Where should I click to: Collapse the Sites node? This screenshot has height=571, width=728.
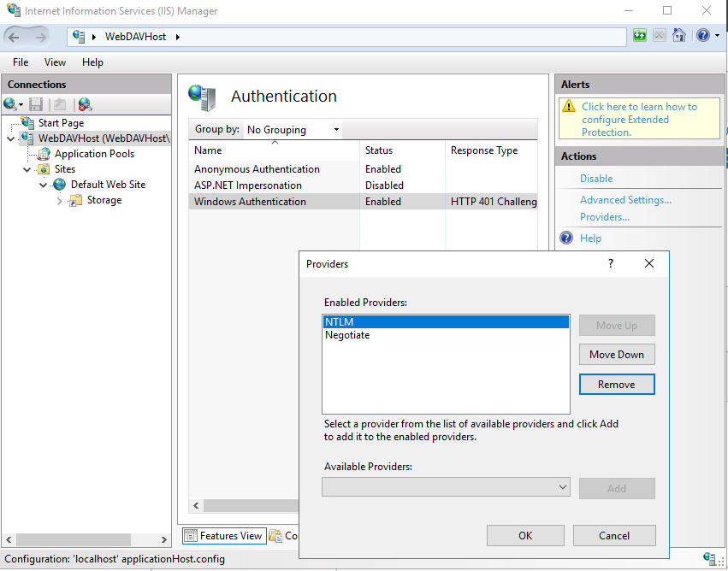27,170
